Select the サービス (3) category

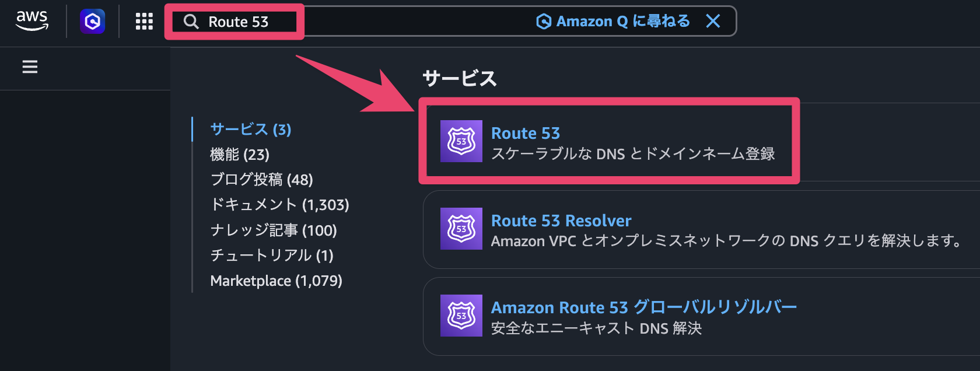(x=251, y=129)
